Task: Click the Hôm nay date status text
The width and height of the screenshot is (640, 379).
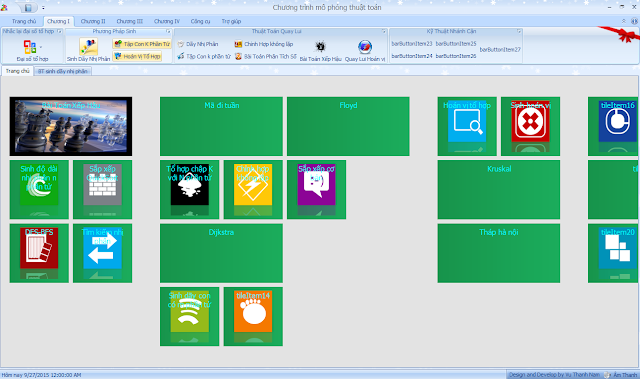Action: pos(41,375)
